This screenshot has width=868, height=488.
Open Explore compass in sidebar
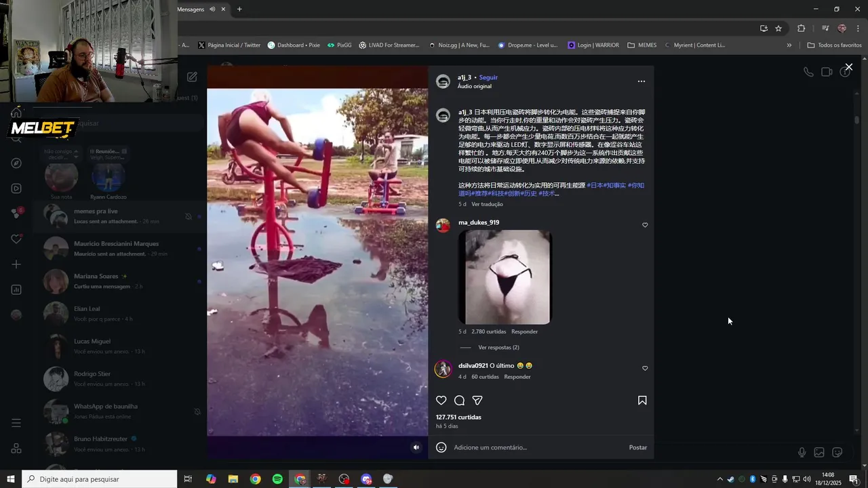pos(16,163)
